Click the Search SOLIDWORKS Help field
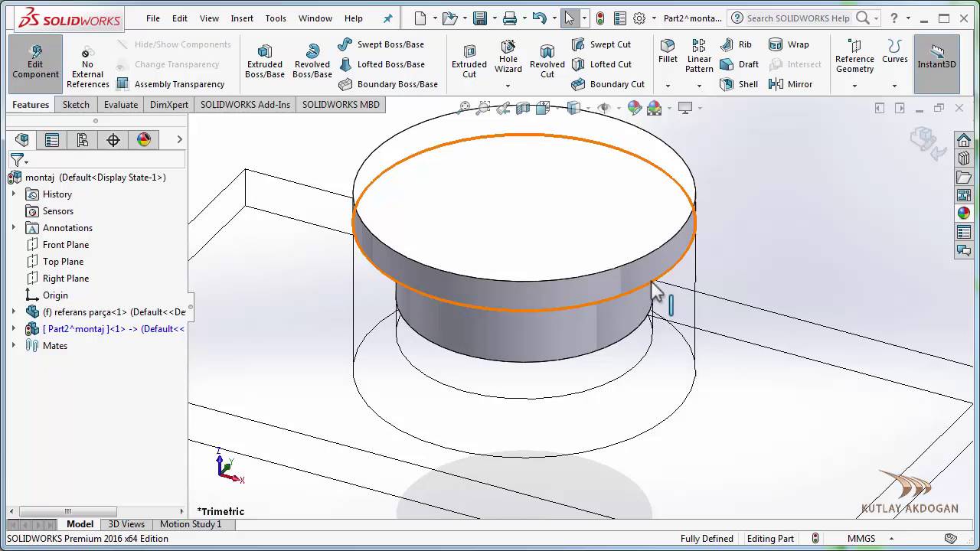 (799, 18)
